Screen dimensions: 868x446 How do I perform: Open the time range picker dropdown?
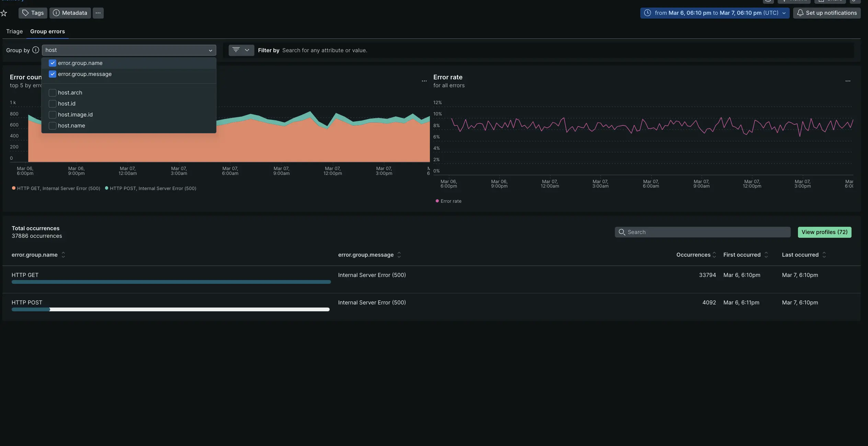coord(715,13)
